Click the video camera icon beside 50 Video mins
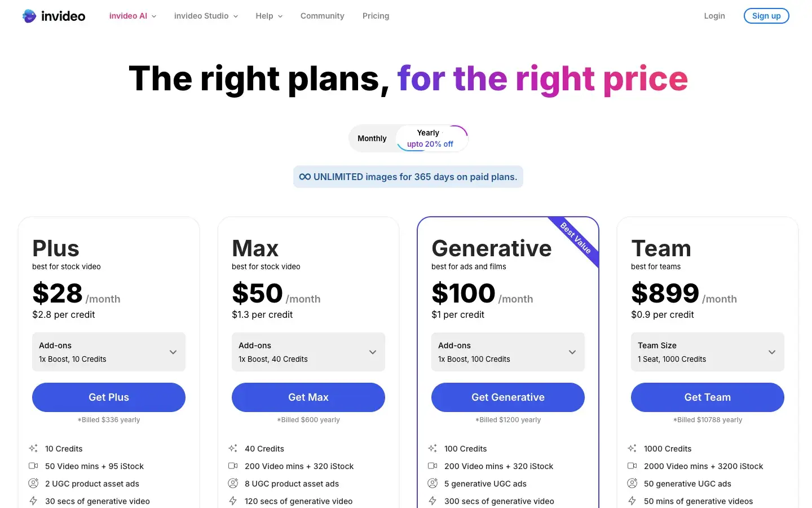The image size is (812, 508). click(x=33, y=466)
